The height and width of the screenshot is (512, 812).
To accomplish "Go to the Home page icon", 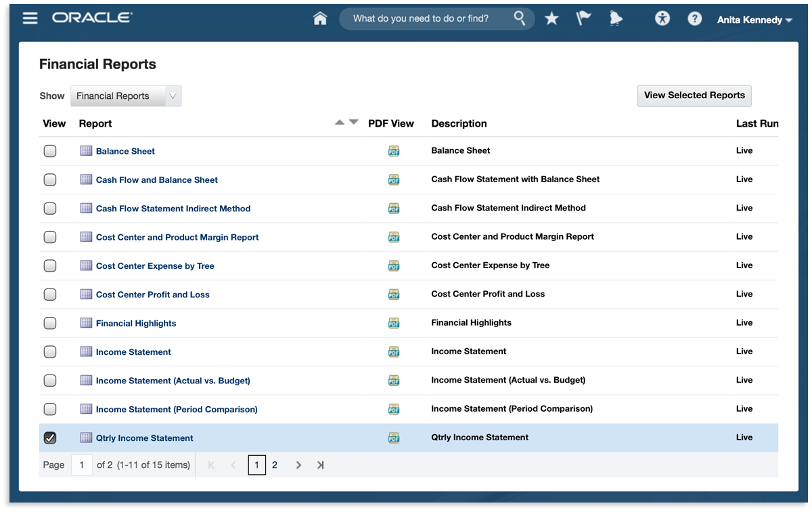I will click(x=320, y=19).
